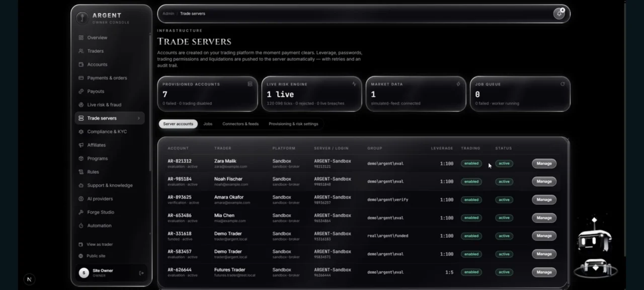Click the Provisioned Accounts card icon
Image resolution: width=644 pixels, height=290 pixels.
coord(250,84)
